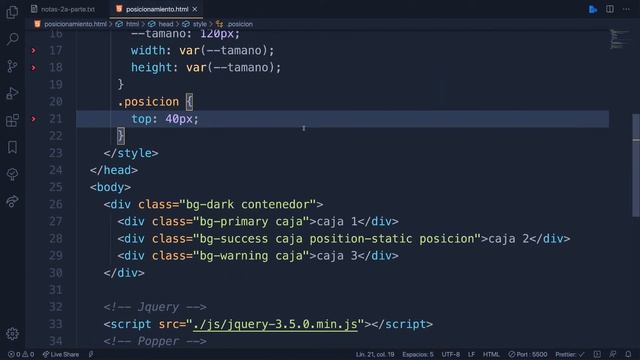Click 'width: var(--tamano);' on line 17
The image size is (640, 360).
pyautogui.click(x=203, y=51)
